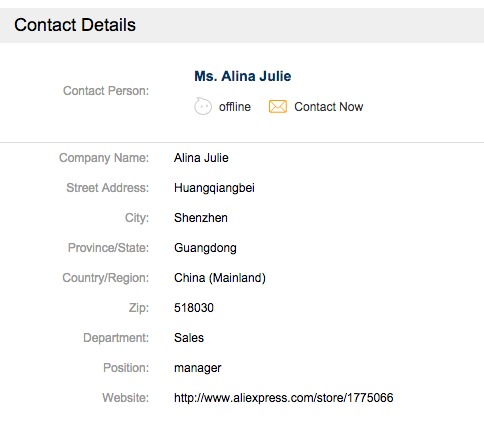This screenshot has width=484, height=446.
Task: Click the province value Guangdong
Action: 205,248
